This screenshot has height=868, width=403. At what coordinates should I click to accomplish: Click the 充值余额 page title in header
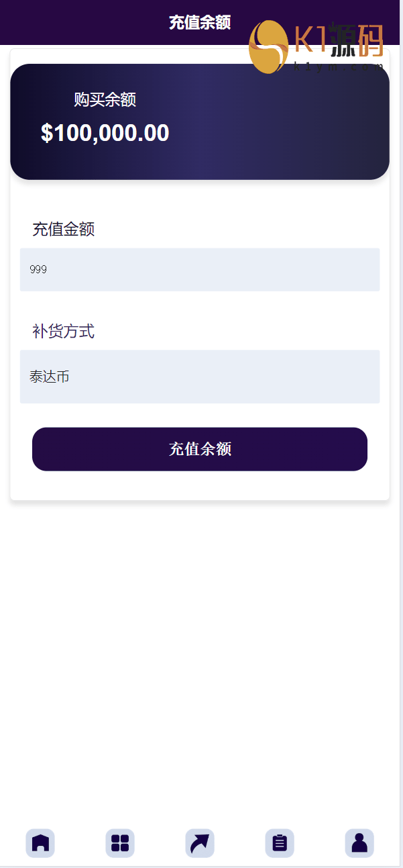pyautogui.click(x=200, y=22)
